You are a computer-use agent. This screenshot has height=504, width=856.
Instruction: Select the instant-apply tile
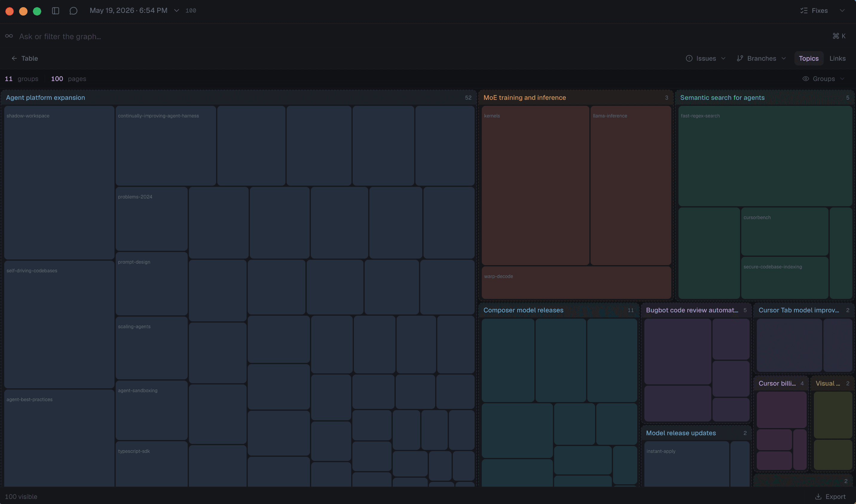(x=687, y=464)
